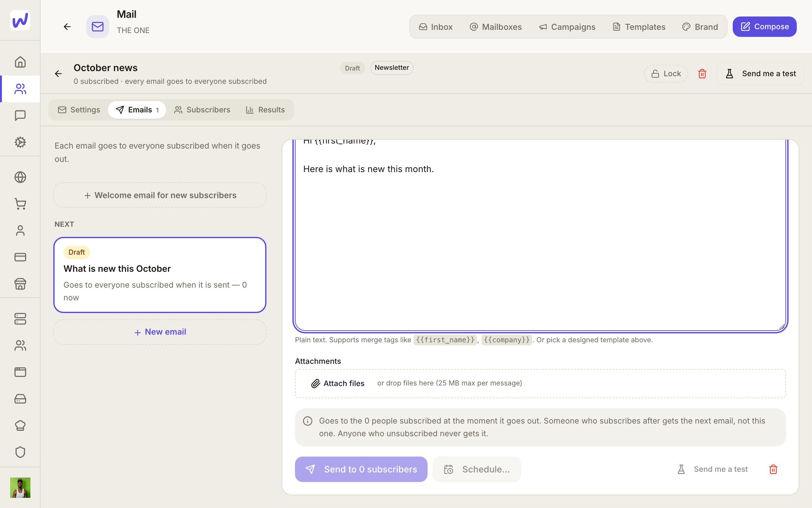Open the gear settings icon in the sidebar
Image resolution: width=812 pixels, height=508 pixels.
coord(20,142)
